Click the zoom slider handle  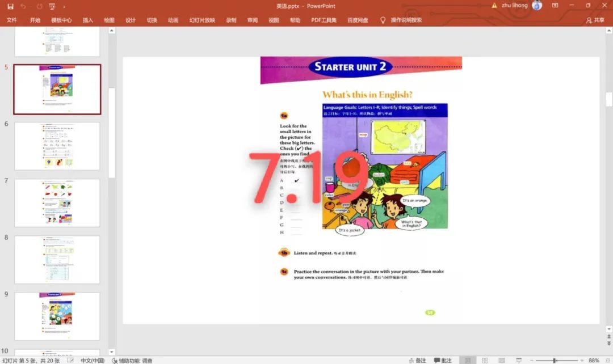[x=555, y=361]
